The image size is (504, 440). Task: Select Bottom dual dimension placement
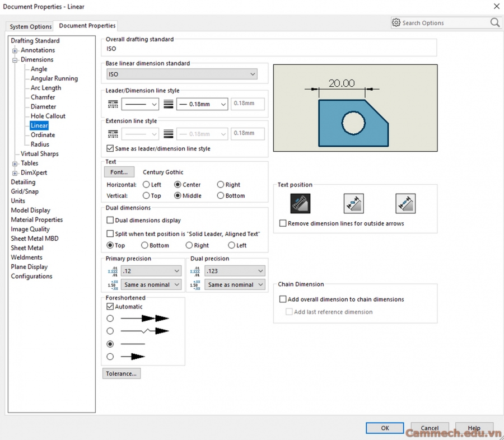pos(144,245)
